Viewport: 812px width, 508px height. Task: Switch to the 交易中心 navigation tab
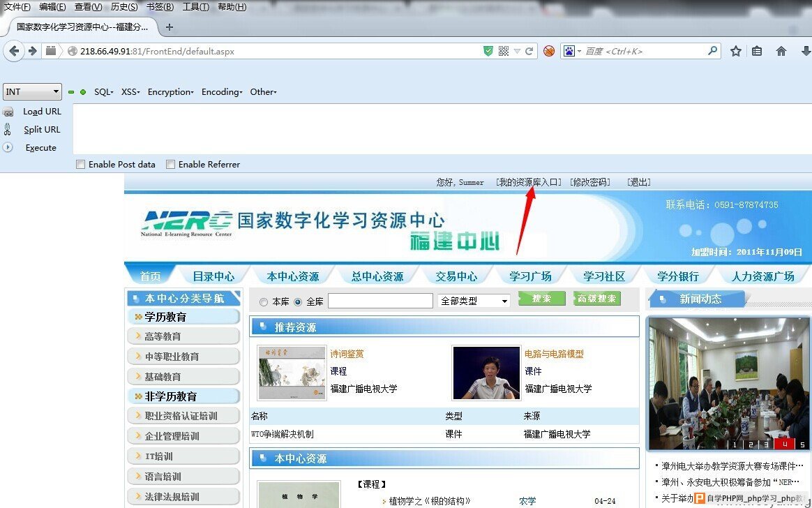(456, 276)
